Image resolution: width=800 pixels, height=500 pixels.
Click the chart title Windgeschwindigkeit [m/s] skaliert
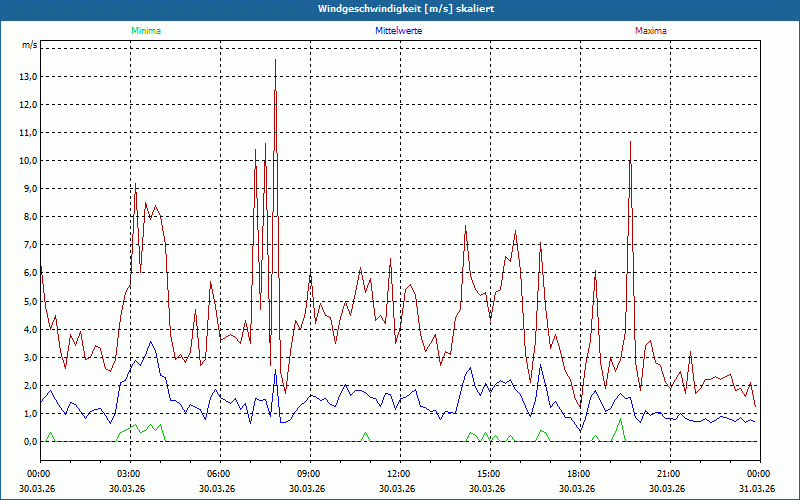point(406,9)
